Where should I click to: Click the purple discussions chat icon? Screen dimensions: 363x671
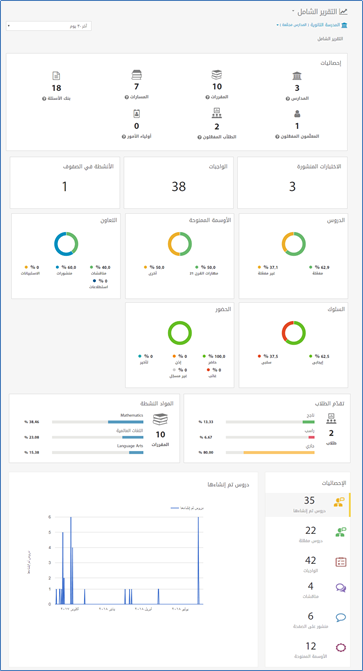click(341, 588)
